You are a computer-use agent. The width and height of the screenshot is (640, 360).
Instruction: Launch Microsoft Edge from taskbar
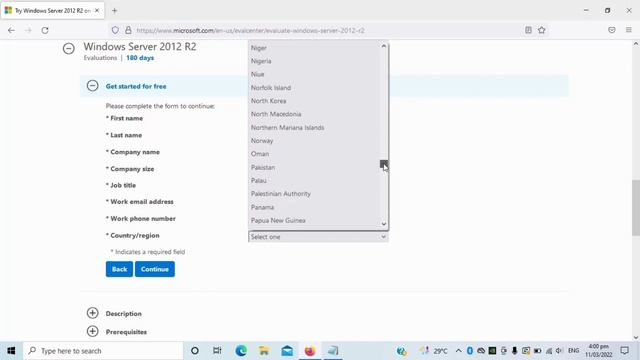(241, 351)
